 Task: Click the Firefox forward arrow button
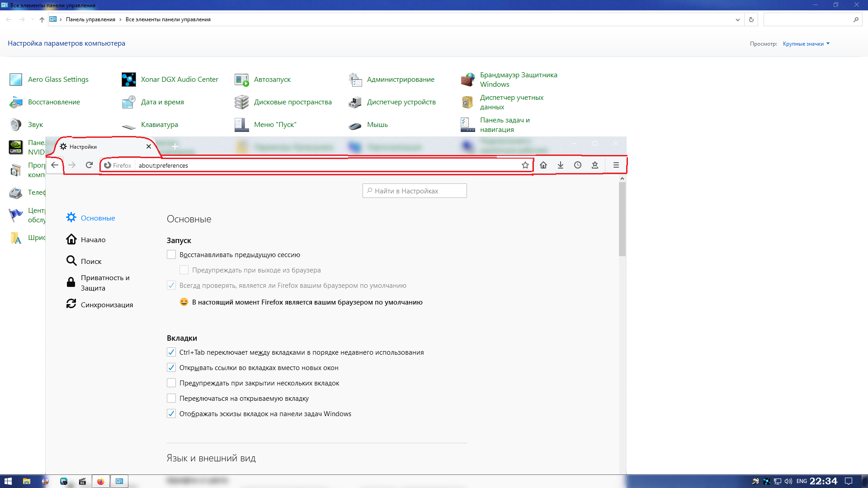pyautogui.click(x=72, y=165)
